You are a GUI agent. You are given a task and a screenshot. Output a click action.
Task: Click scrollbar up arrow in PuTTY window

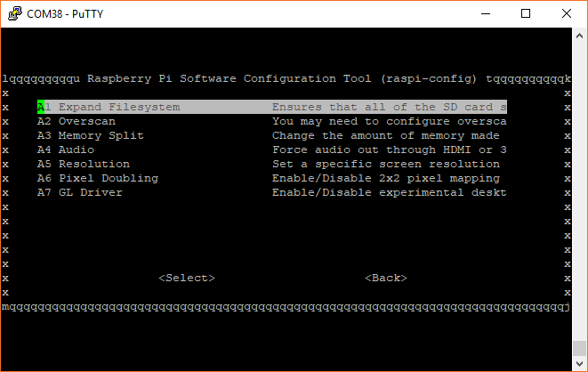579,36
